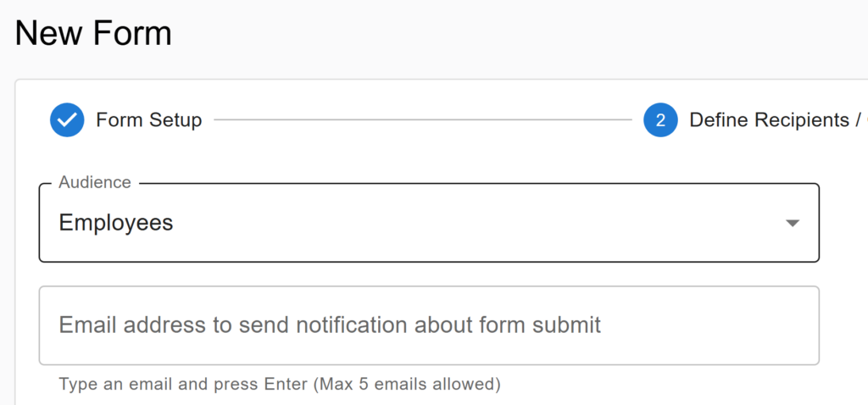Click the Audience field label

95,182
